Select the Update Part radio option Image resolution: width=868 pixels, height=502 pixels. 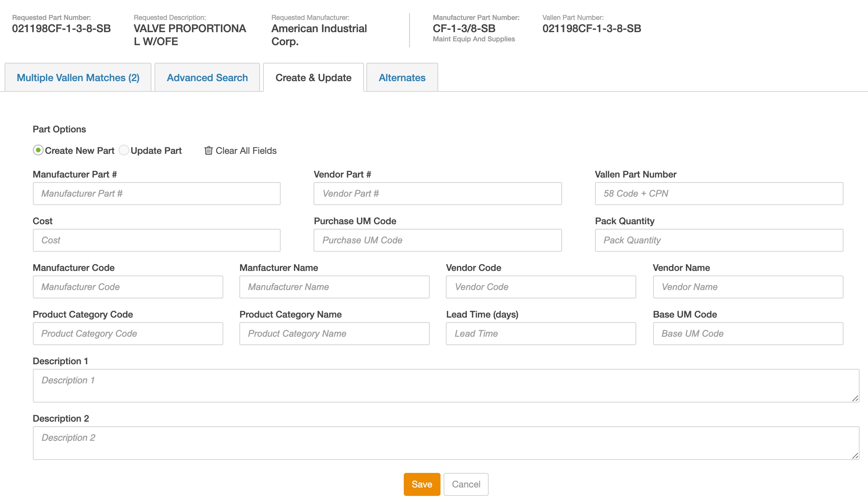[x=124, y=150]
